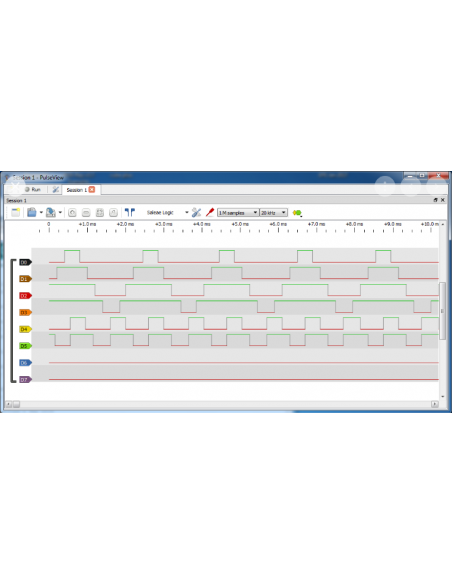Toggle the cursors icon in the toolbar
The height and width of the screenshot is (584, 452).
tap(130, 212)
